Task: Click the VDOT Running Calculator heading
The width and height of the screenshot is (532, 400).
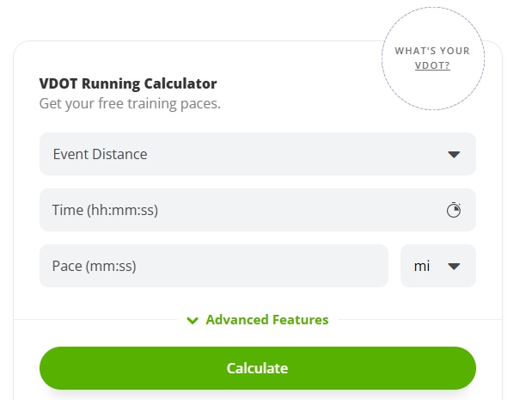Action: (128, 83)
